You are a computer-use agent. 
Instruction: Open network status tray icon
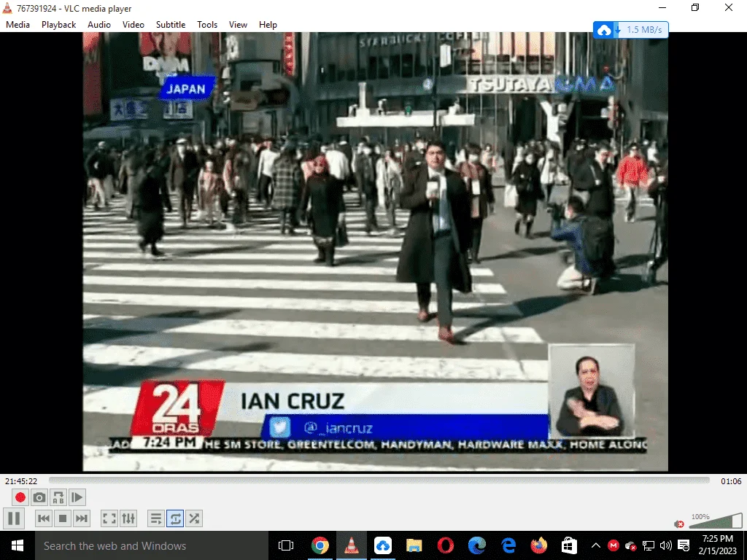(649, 545)
